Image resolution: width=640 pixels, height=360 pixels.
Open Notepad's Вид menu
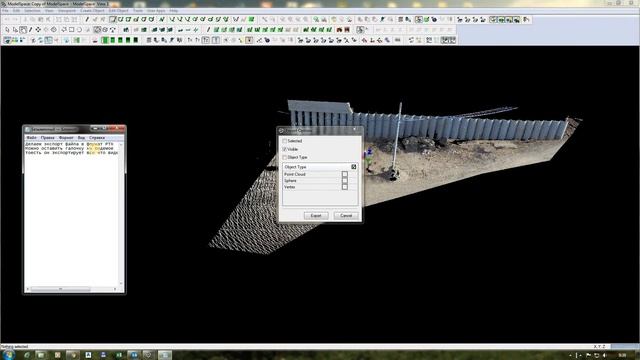pyautogui.click(x=81, y=138)
